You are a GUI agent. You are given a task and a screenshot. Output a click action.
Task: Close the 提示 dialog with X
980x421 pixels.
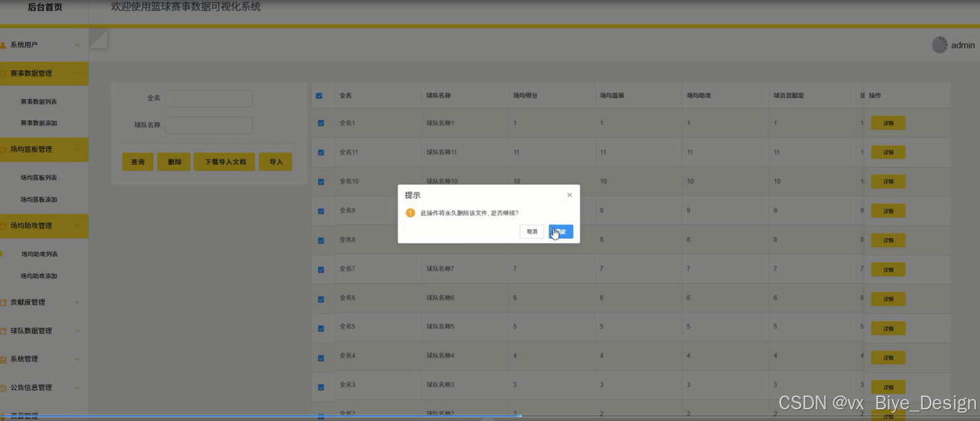tap(569, 195)
